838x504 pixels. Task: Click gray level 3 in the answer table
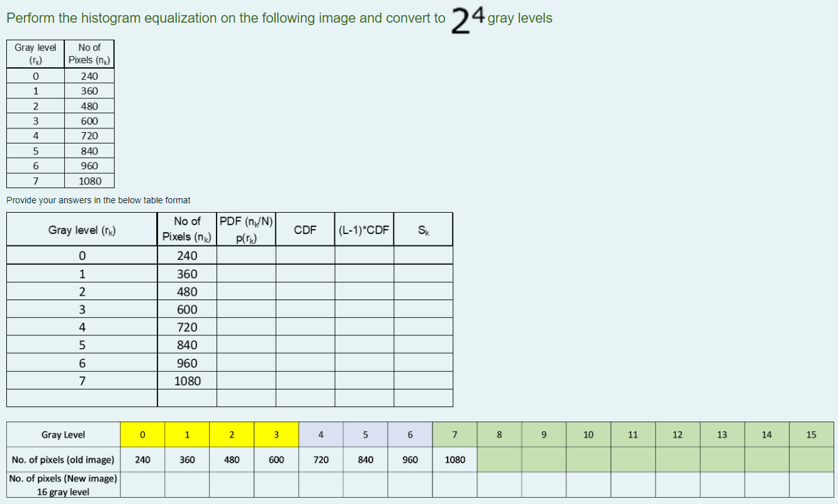click(x=82, y=309)
